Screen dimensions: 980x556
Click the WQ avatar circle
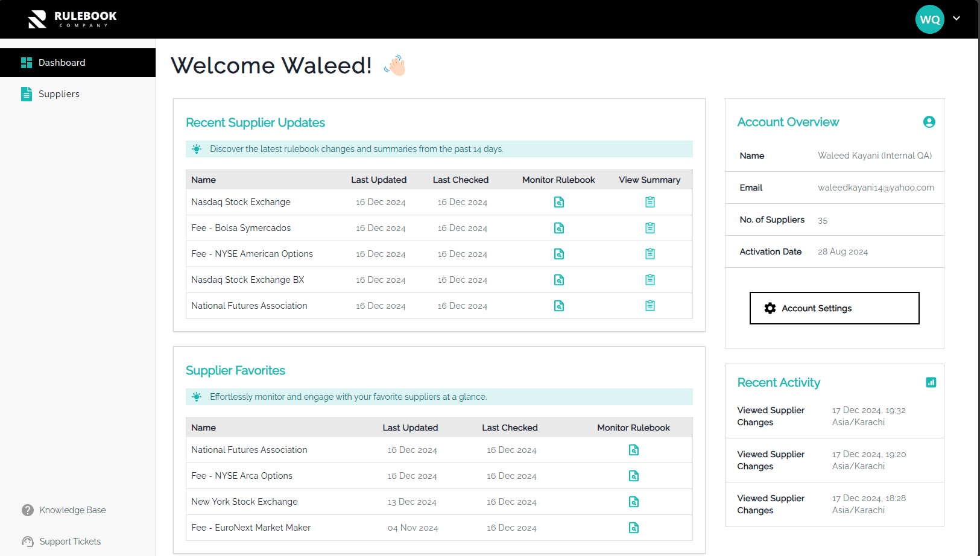click(929, 19)
